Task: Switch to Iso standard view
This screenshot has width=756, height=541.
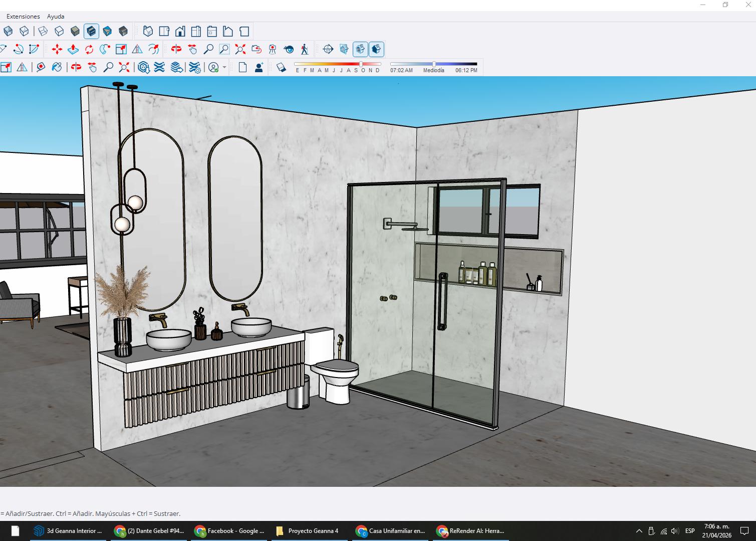Action: pos(148,32)
